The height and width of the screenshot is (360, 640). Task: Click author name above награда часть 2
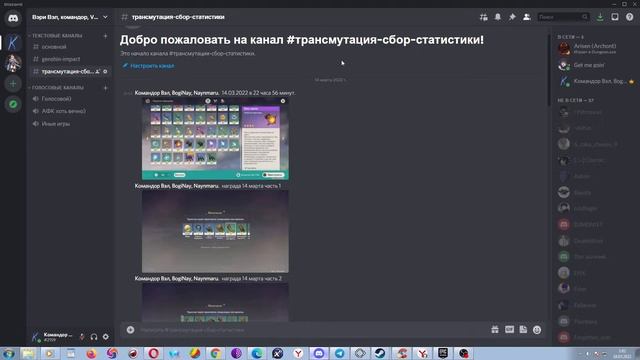tap(177, 278)
